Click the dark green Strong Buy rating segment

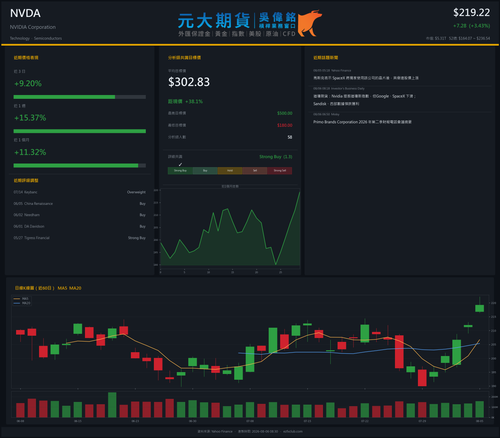tap(180, 171)
